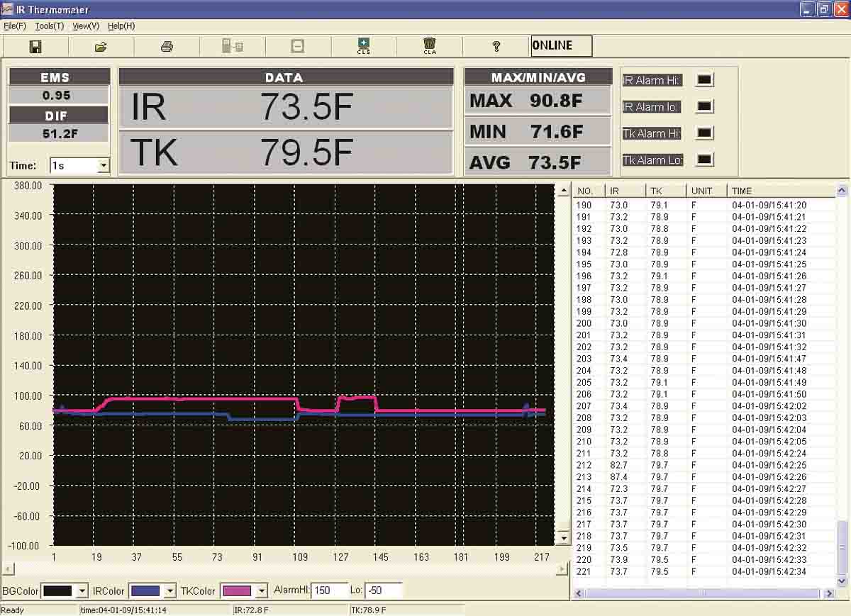The width and height of the screenshot is (851, 616).
Task: Open the BGColor dropdown
Action: tap(82, 590)
